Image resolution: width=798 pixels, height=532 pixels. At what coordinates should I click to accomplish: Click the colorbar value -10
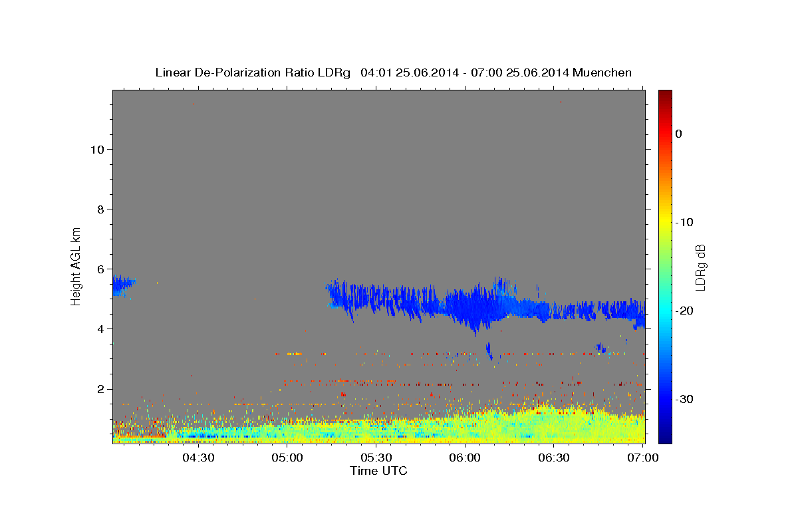click(x=684, y=222)
